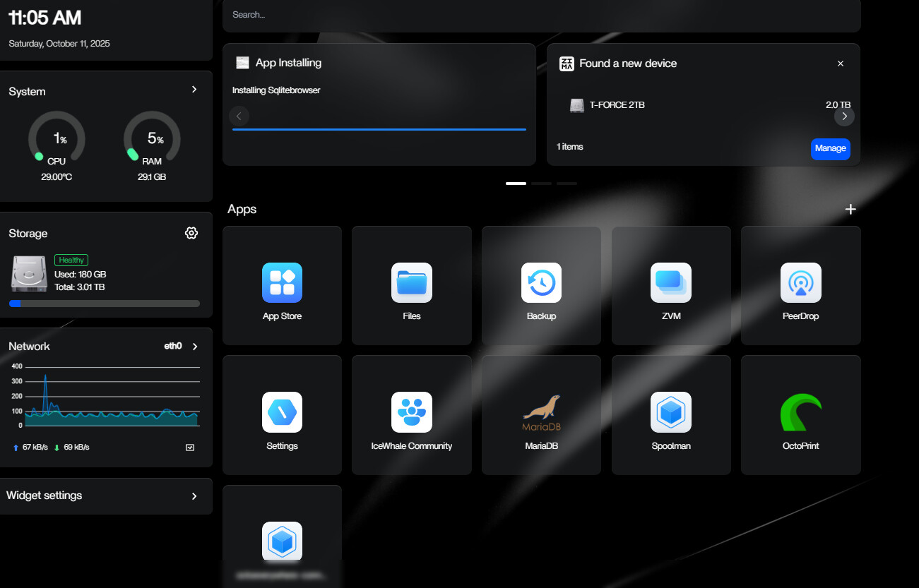Open the Spoolman app
The height and width of the screenshot is (588, 919).
[x=670, y=413]
